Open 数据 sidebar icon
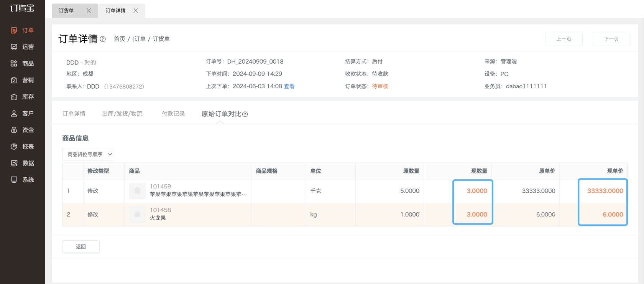 point(14,163)
